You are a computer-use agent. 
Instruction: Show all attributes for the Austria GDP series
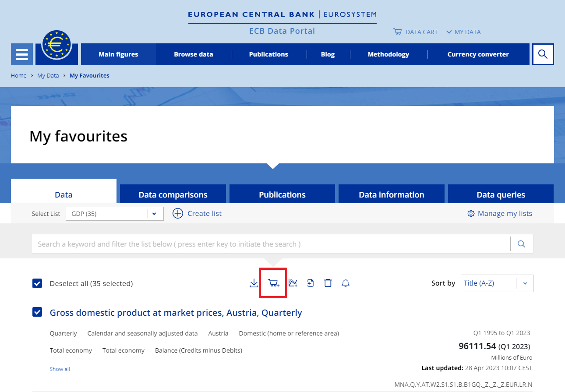coord(60,369)
